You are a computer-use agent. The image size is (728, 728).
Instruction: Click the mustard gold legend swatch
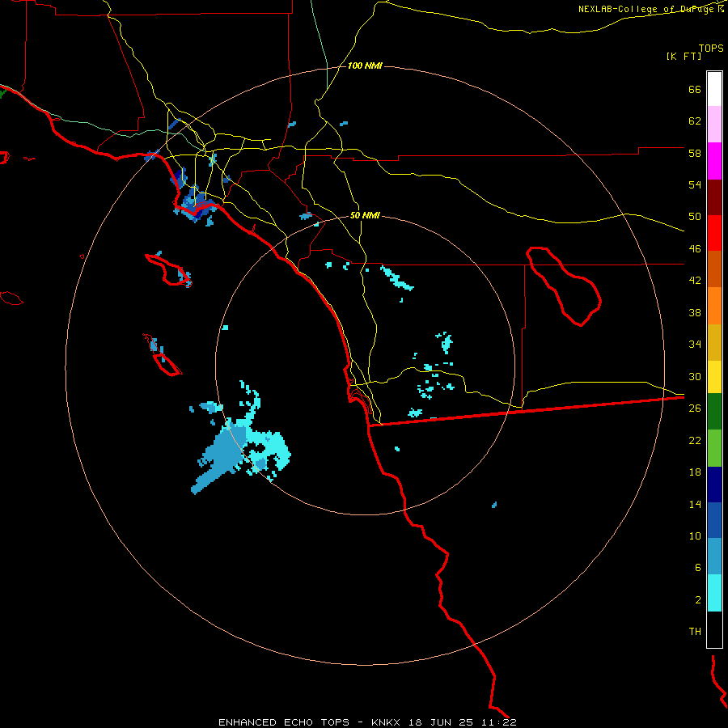[714, 342]
